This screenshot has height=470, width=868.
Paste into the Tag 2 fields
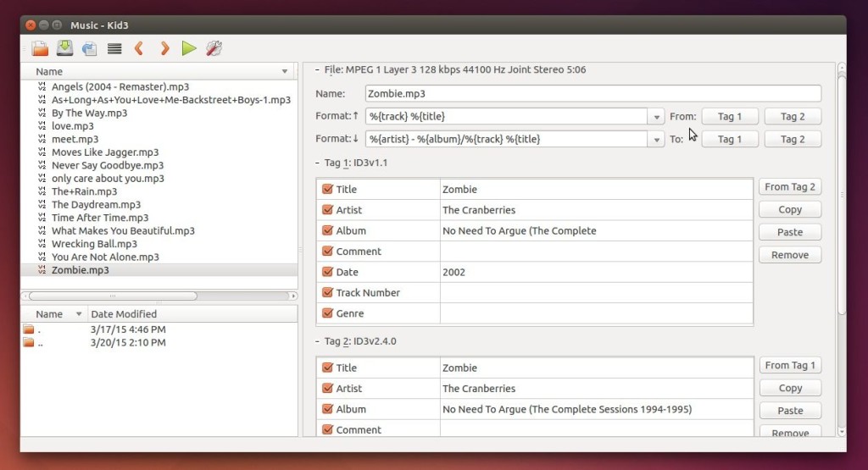790,411
